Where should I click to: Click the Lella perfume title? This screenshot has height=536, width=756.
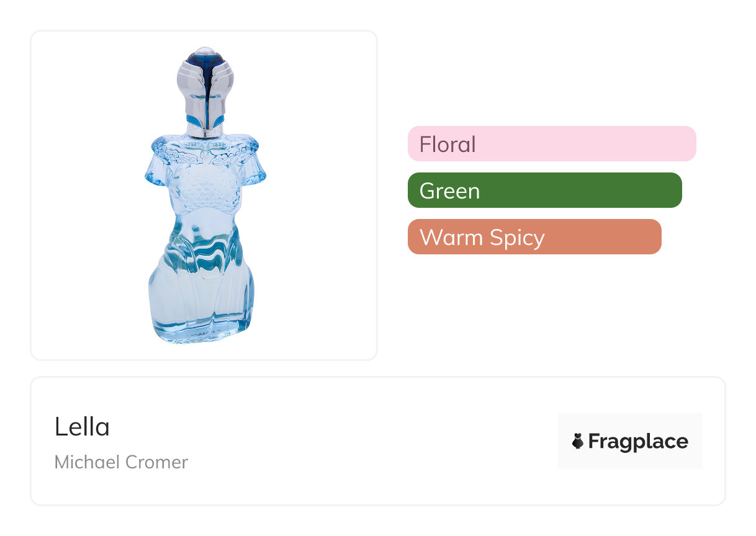coord(82,427)
